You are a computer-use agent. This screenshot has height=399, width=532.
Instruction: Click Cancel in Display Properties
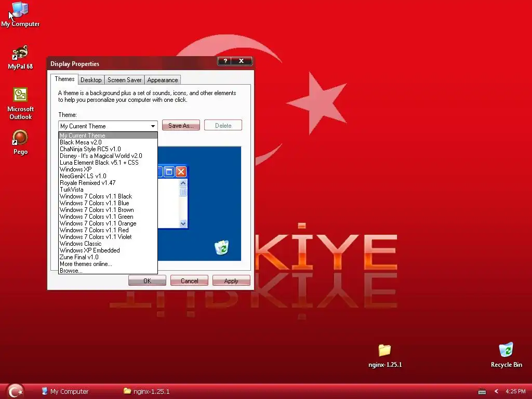coord(189,281)
